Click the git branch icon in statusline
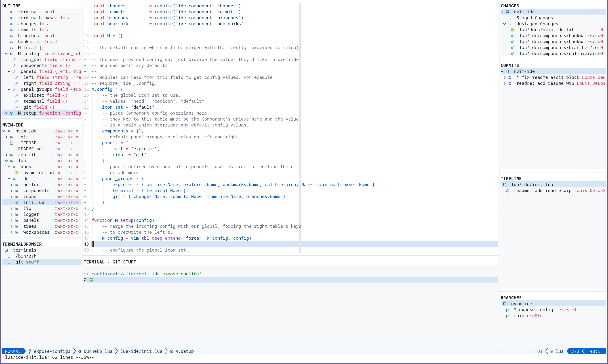This screenshot has height=364, width=608. (30, 351)
